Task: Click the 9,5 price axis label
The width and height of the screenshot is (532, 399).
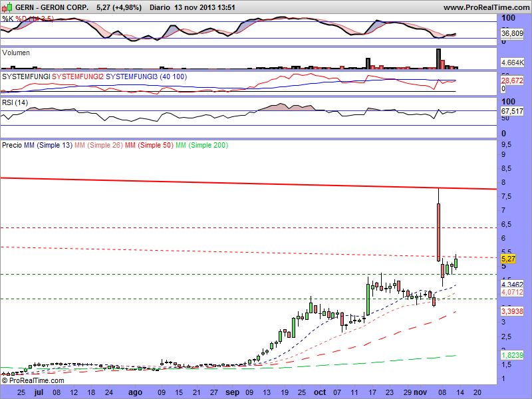Action: coord(506,145)
